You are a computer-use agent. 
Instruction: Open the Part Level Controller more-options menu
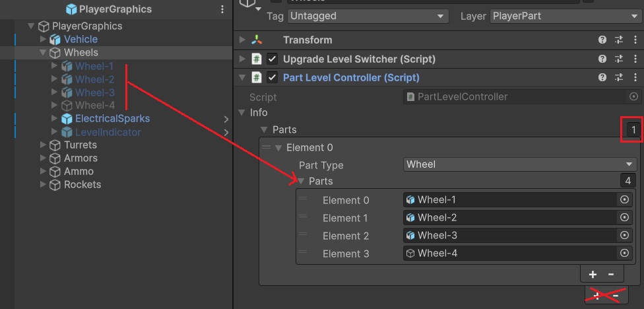coord(634,78)
